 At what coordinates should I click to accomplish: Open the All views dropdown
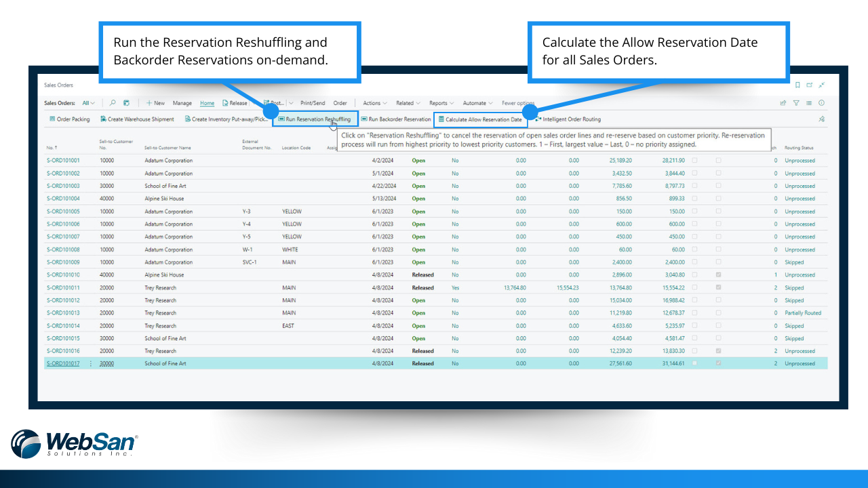coord(88,103)
